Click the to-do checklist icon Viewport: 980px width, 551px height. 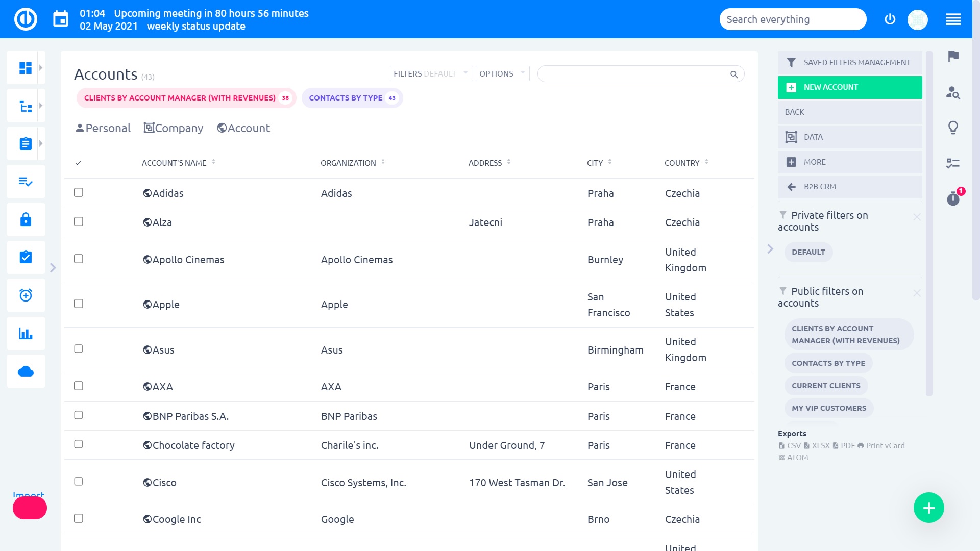tap(953, 163)
